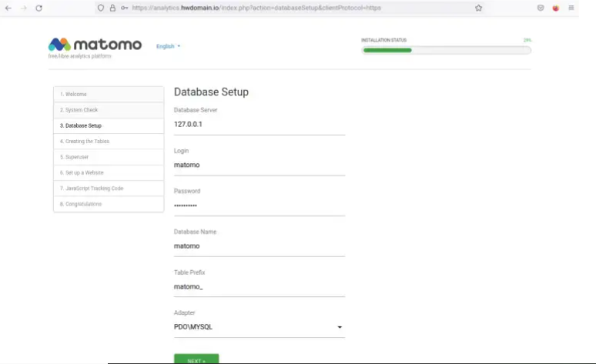Click the Table Prefix field with matomo_

point(259,287)
